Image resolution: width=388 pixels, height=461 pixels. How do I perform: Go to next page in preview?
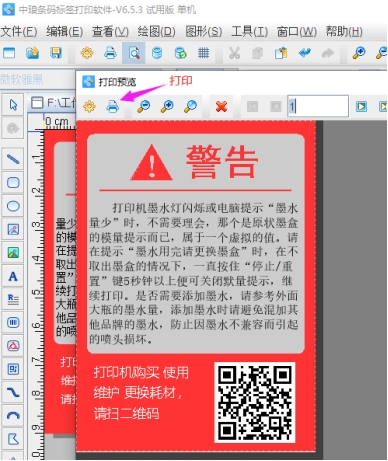pyautogui.click(x=361, y=107)
